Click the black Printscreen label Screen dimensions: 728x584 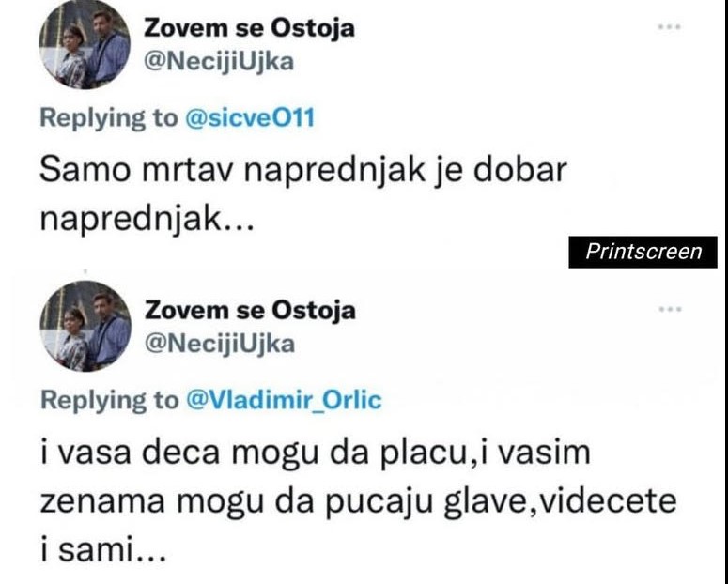[643, 252]
